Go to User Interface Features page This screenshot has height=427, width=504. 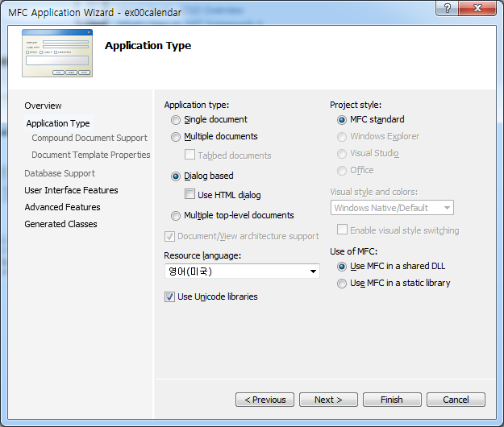point(71,190)
